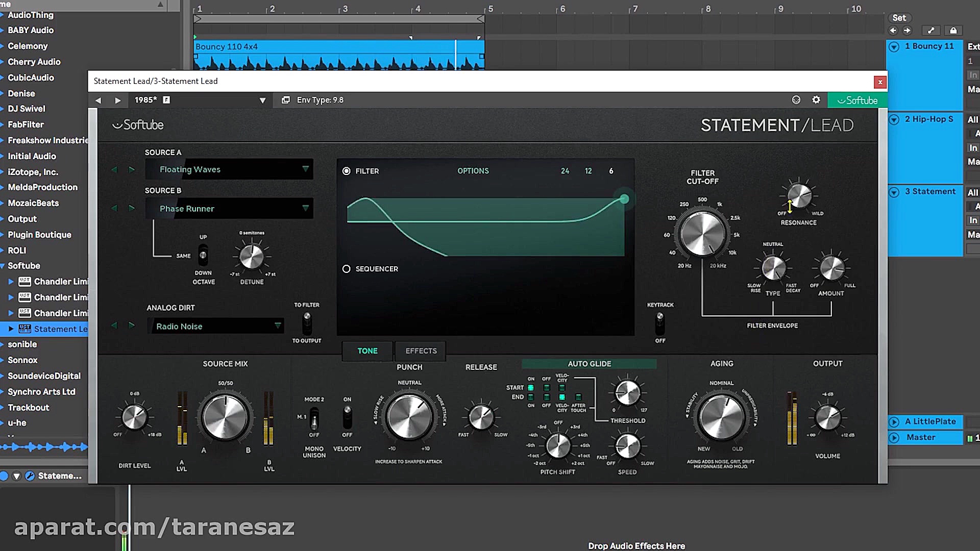Select the Sequencer radio button
This screenshot has width=980, height=551.
click(x=347, y=269)
